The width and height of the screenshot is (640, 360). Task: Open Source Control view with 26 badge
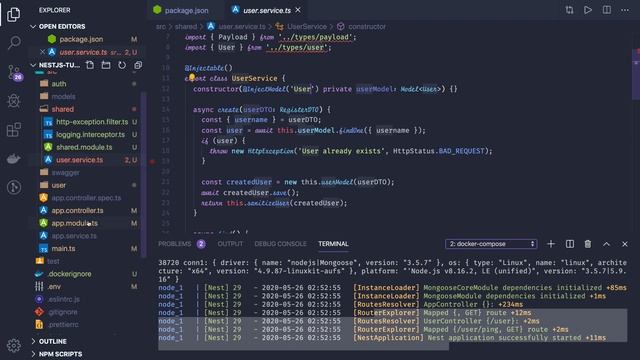[x=15, y=72]
